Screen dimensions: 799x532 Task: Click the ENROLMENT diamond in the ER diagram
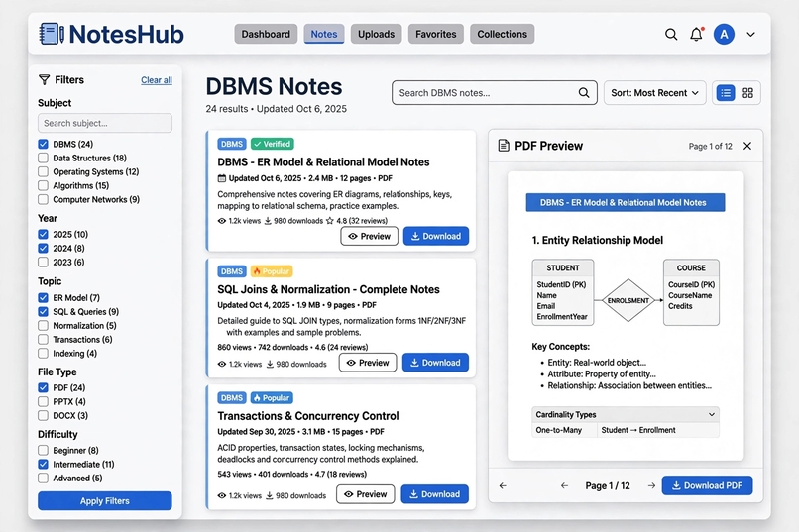628,300
